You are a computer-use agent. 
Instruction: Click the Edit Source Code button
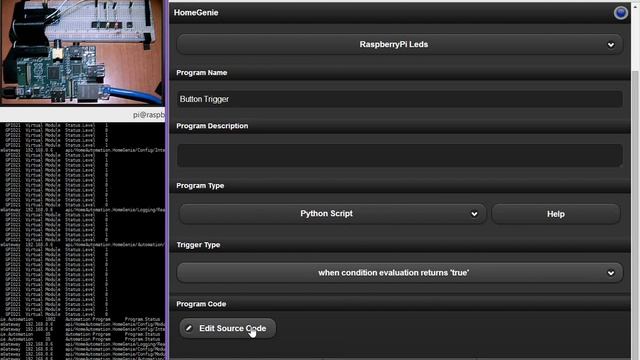[228, 328]
